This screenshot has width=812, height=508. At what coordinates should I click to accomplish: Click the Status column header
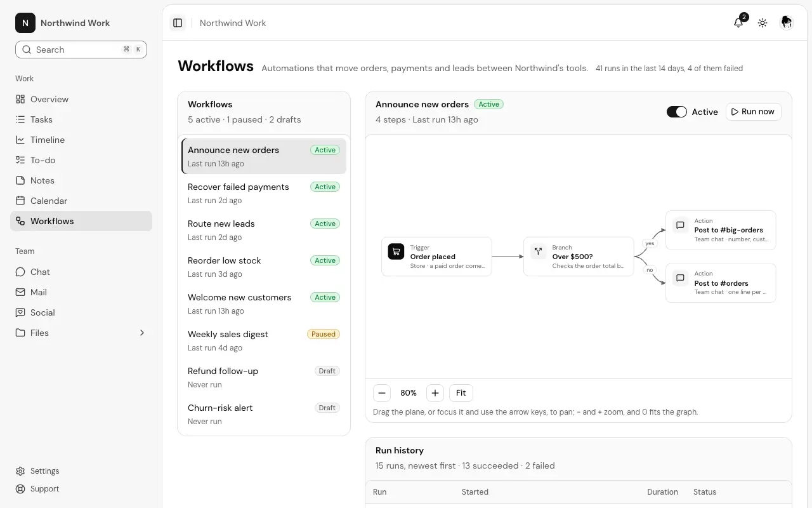(x=705, y=492)
